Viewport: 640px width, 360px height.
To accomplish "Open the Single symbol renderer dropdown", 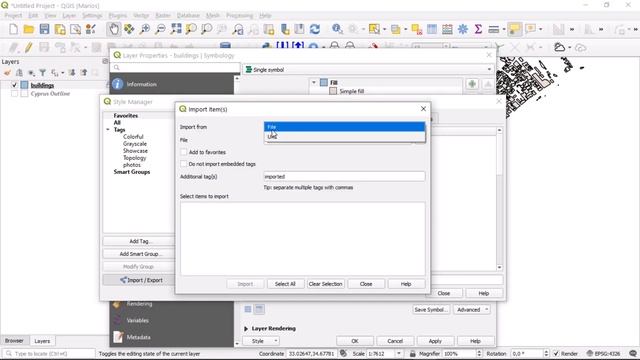I will (x=368, y=70).
